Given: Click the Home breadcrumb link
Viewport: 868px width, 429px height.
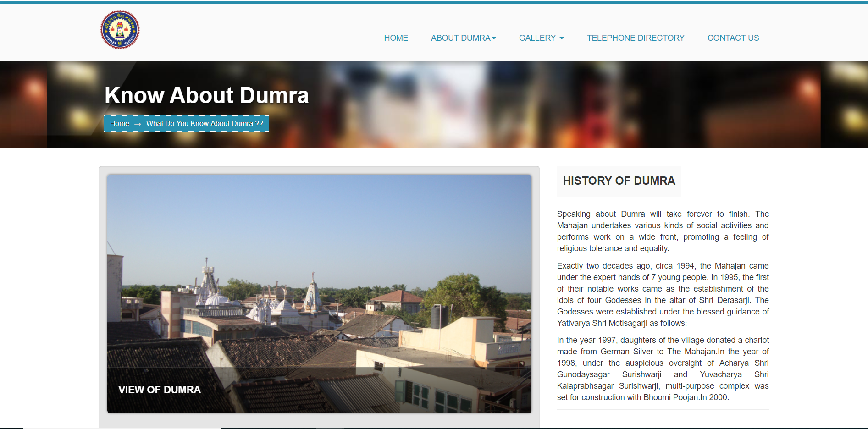Looking at the screenshot, I should pyautogui.click(x=120, y=123).
